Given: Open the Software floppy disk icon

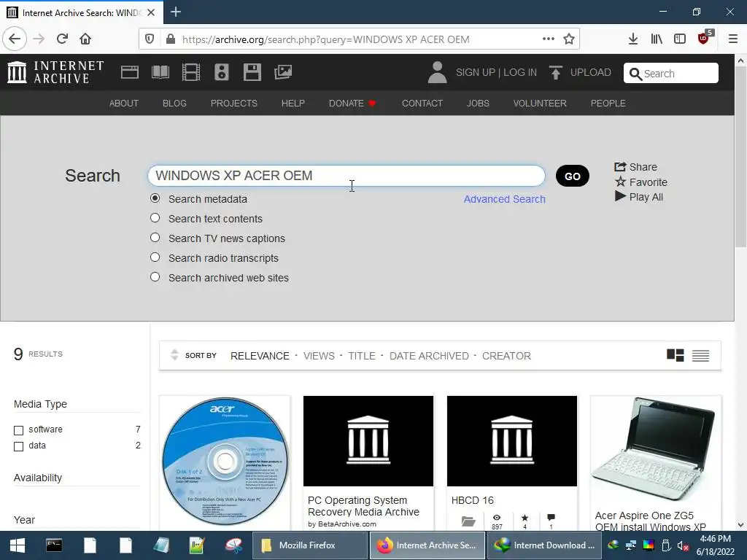Looking at the screenshot, I should (x=252, y=72).
